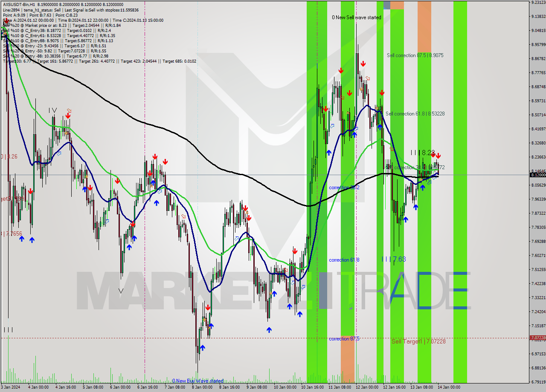Click the 8.9579 price axis label
Image resolution: width=546 pixels, height=392 pixels.
tap(538, 44)
